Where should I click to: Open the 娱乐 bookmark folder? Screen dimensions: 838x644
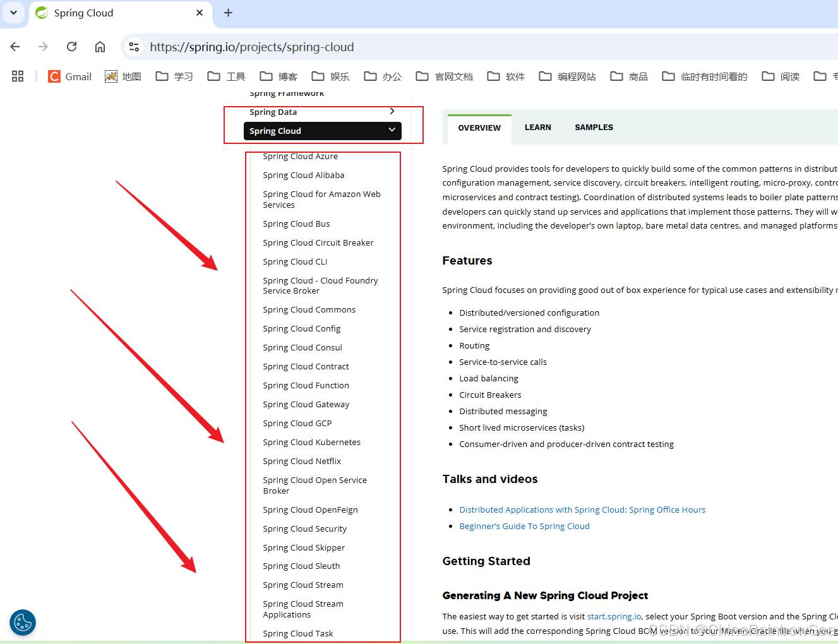(x=330, y=76)
